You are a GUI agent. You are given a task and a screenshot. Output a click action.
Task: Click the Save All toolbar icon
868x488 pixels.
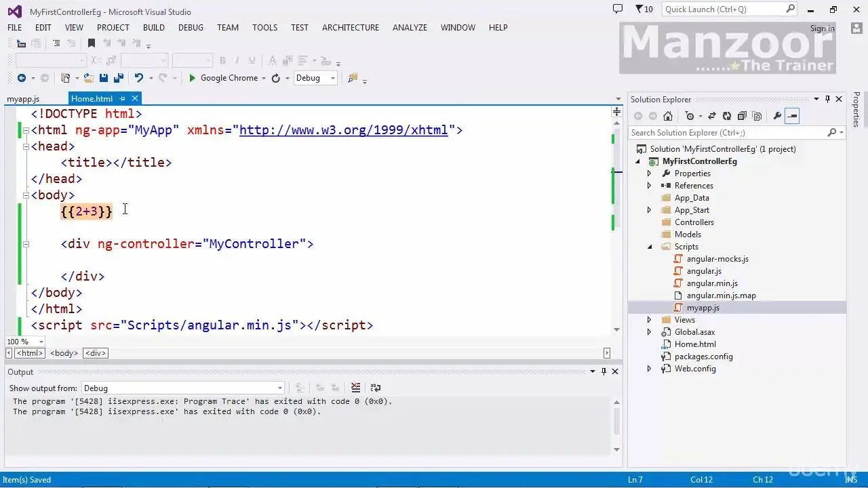click(118, 78)
